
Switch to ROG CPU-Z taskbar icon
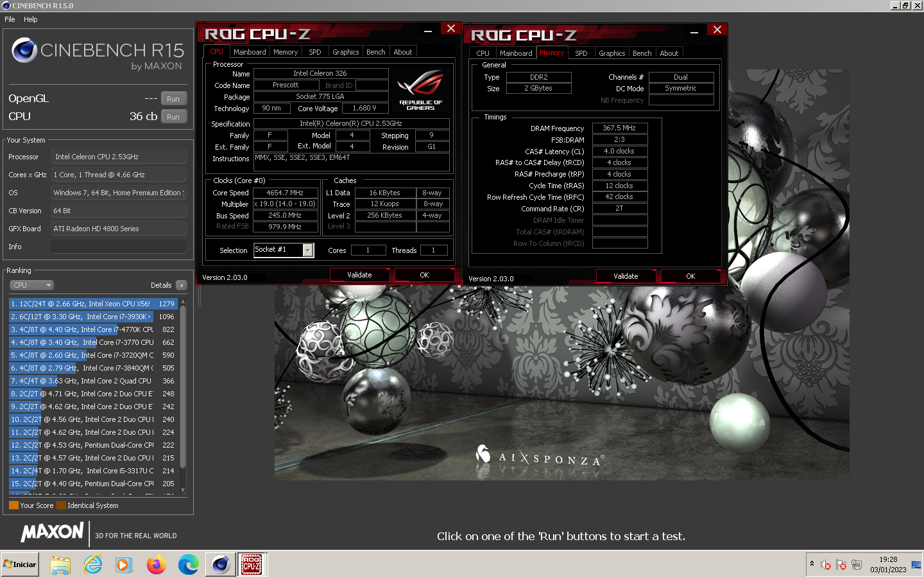pyautogui.click(x=252, y=565)
